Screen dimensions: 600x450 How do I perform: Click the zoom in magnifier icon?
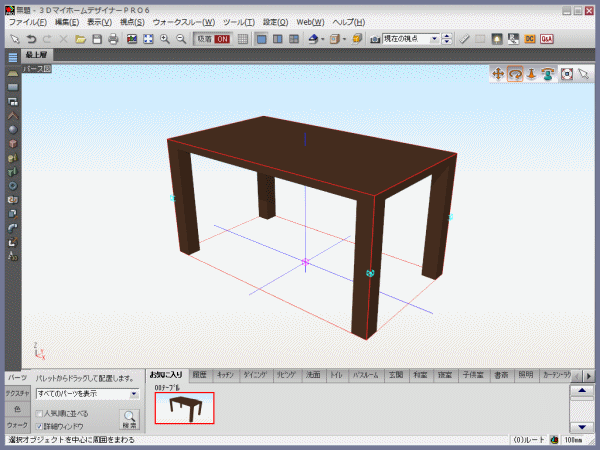pyautogui.click(x=165, y=39)
